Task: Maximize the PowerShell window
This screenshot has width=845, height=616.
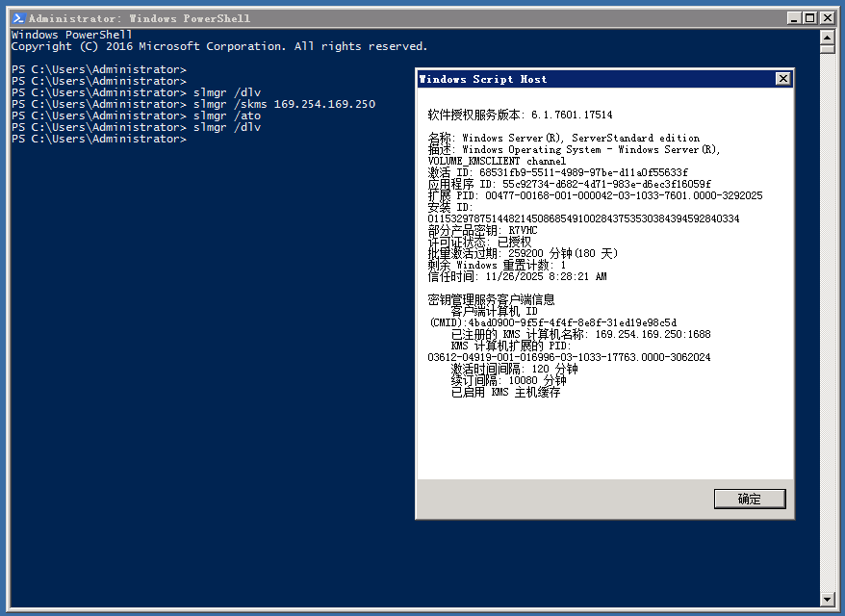Action: [x=809, y=18]
